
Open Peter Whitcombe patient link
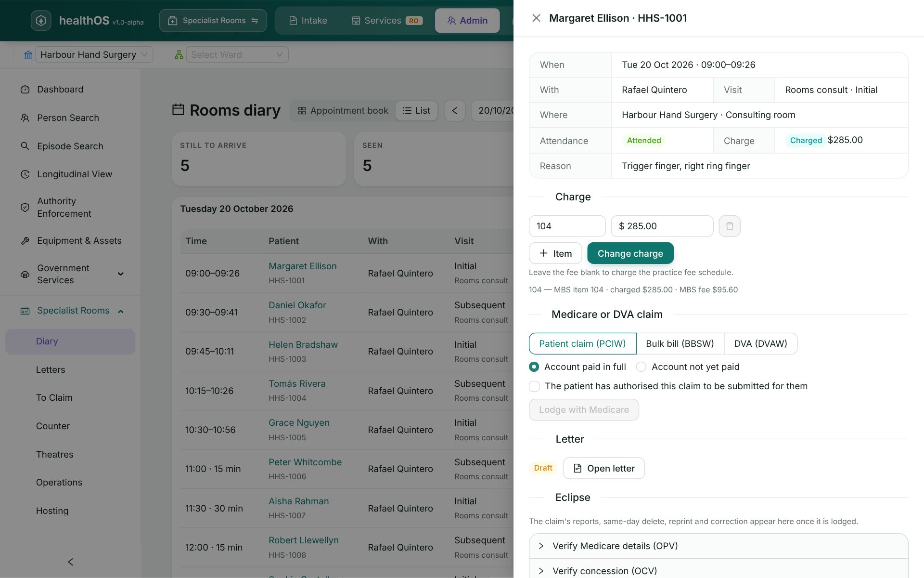coord(305,462)
